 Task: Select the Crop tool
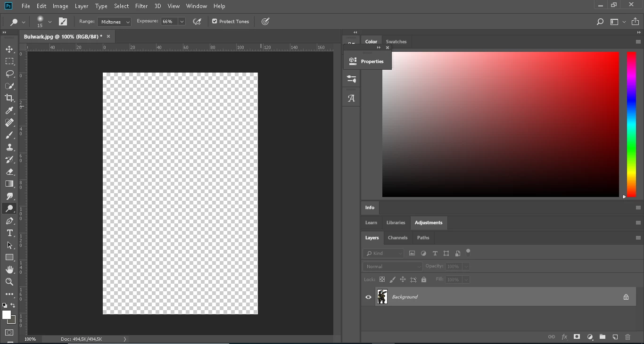pyautogui.click(x=9, y=98)
